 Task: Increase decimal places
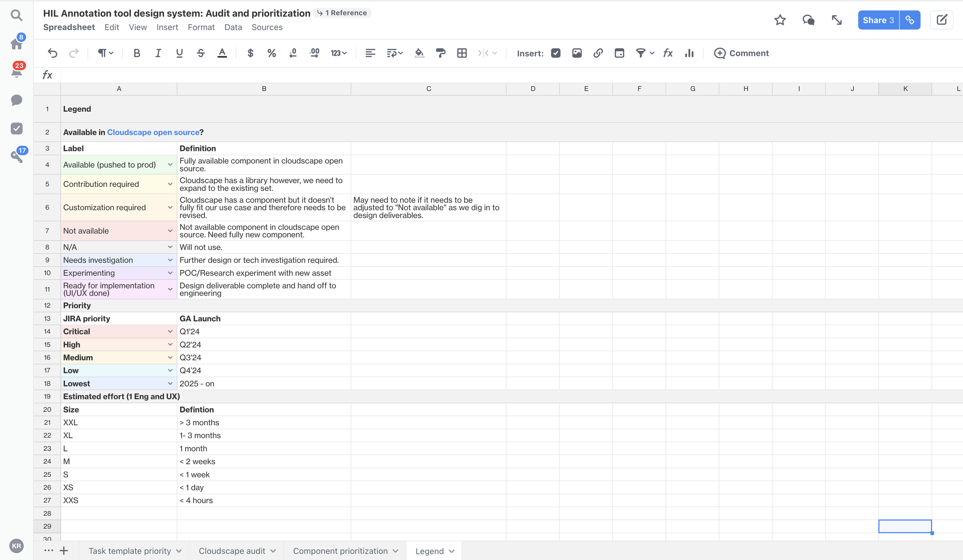[x=314, y=53]
